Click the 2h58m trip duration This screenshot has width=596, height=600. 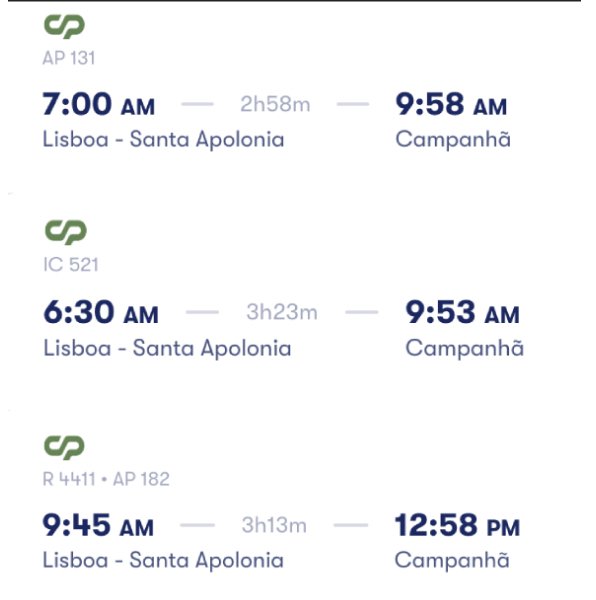(x=275, y=104)
